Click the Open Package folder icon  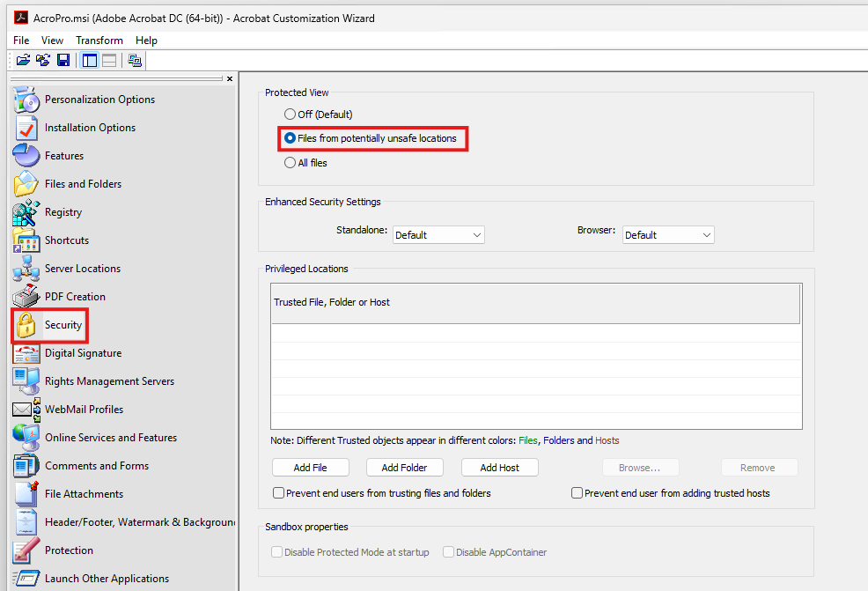coord(24,60)
